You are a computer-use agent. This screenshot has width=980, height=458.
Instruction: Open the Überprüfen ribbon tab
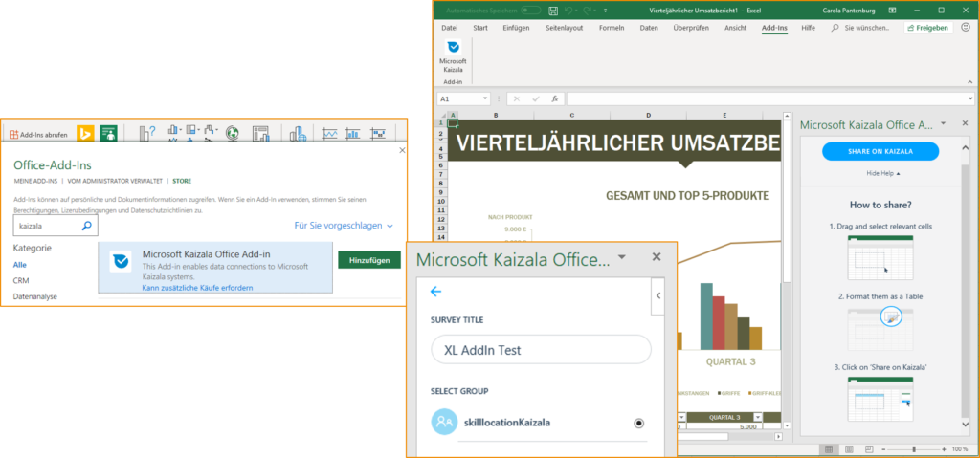(x=691, y=28)
